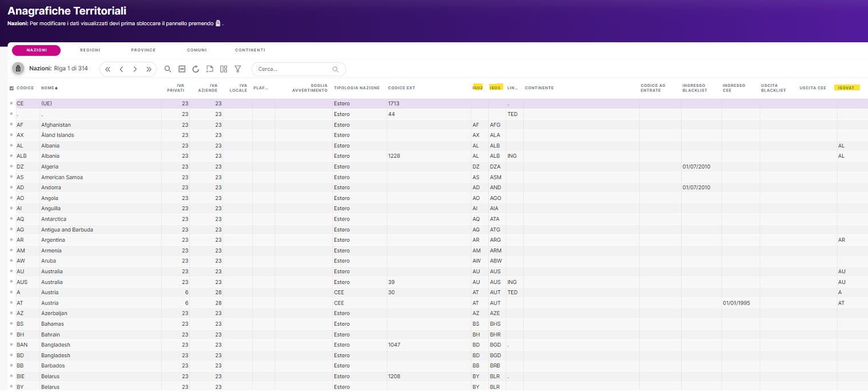
Task: Jump to the last record
Action: point(149,69)
